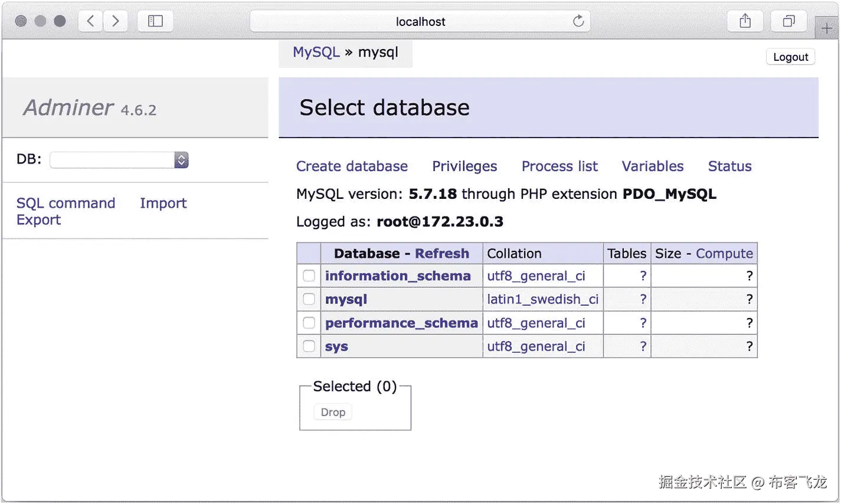Toggle the Safari sidebar button
841x504 pixels.
coord(155,21)
